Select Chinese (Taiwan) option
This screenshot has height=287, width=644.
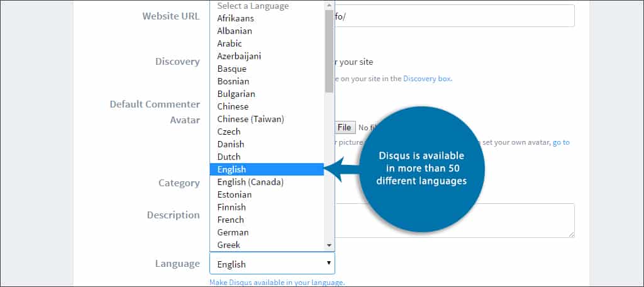click(267, 119)
